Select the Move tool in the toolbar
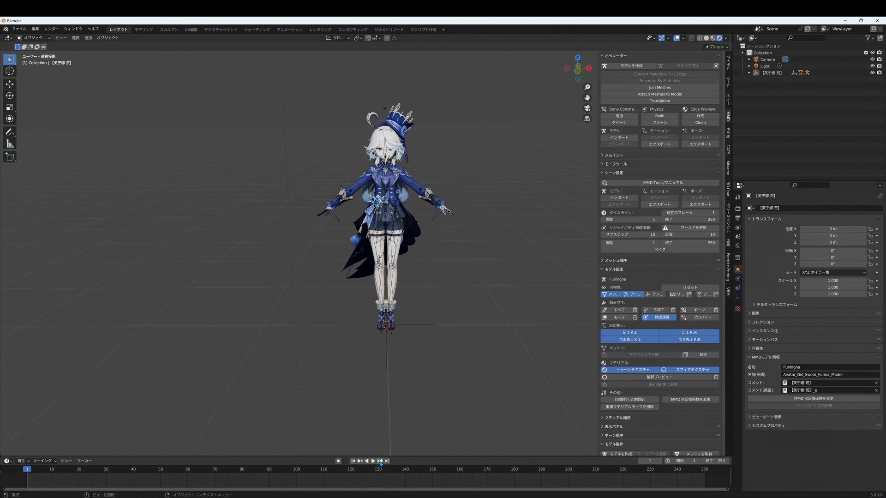 (x=10, y=84)
